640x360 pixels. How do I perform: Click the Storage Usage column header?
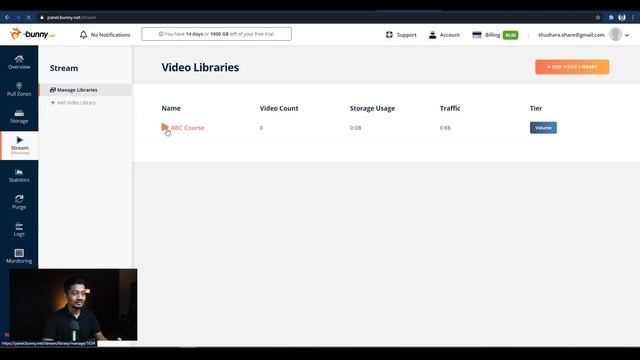372,108
